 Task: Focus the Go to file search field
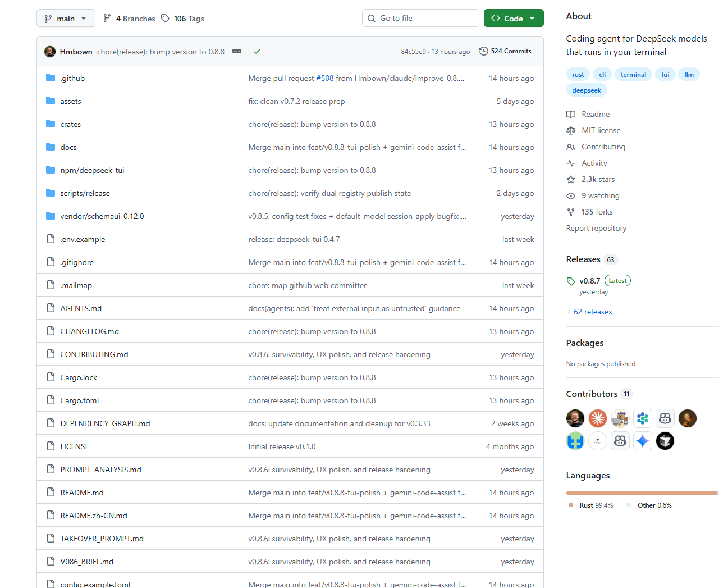420,18
